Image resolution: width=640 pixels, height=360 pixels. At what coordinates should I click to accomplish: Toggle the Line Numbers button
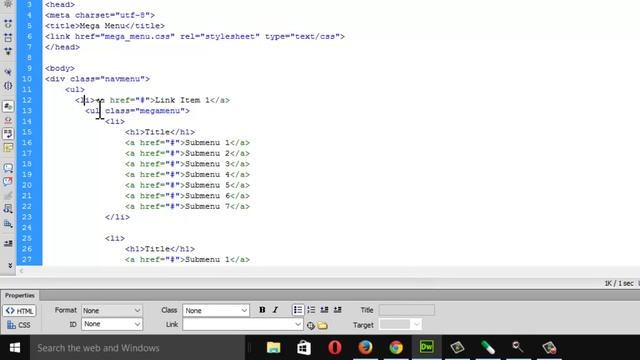(x=8, y=107)
